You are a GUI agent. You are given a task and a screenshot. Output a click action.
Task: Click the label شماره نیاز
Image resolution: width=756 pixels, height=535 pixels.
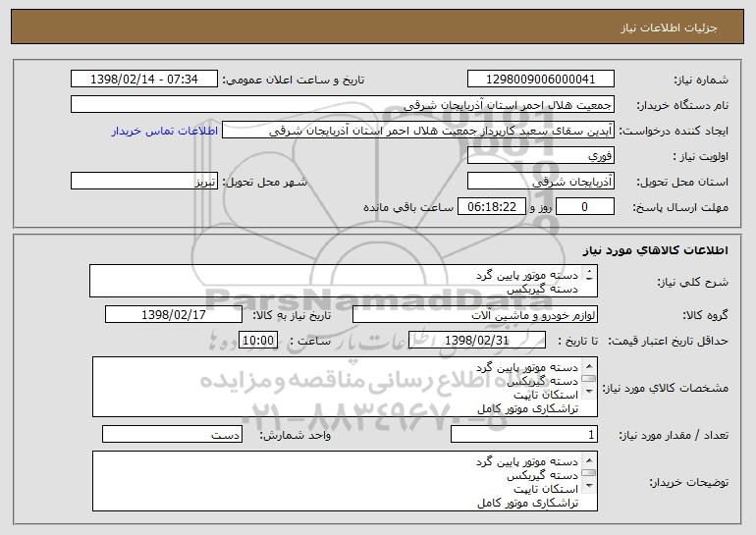[701, 80]
